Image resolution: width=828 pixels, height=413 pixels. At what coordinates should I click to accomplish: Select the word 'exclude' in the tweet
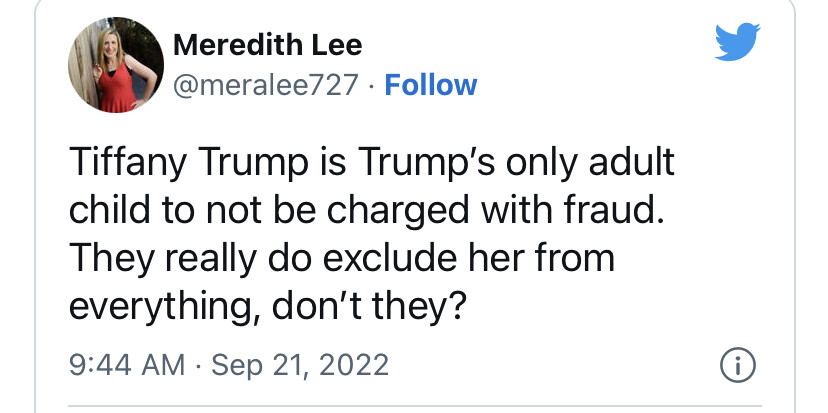coord(389,259)
